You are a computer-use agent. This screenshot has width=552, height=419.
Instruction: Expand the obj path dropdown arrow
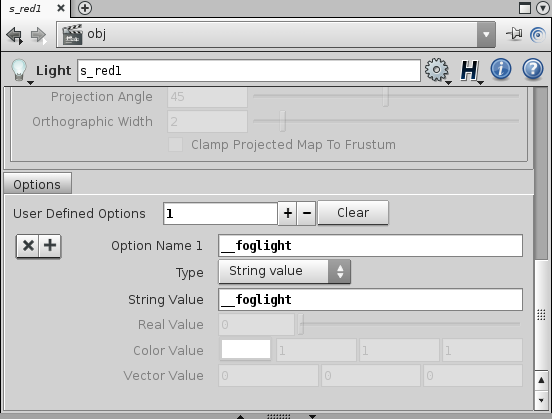coord(486,35)
